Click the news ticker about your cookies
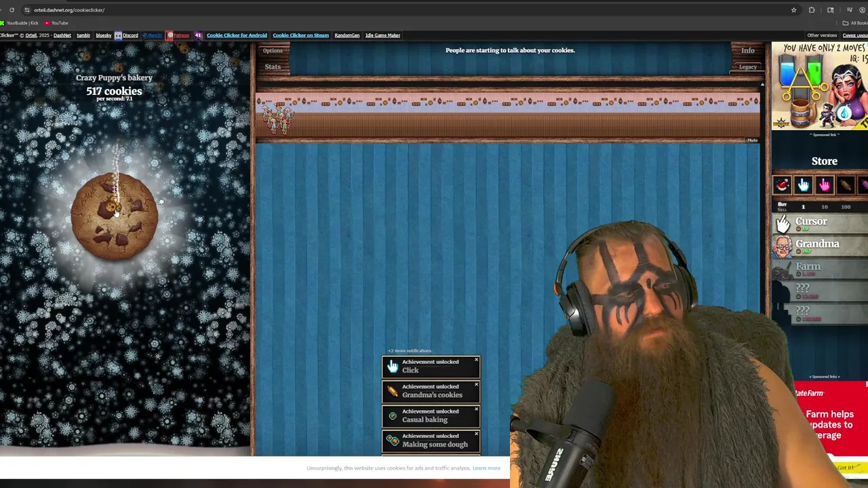 pos(510,50)
